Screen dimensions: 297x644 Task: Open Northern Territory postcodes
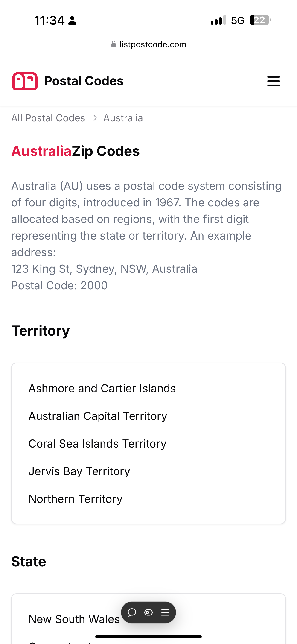click(76, 499)
